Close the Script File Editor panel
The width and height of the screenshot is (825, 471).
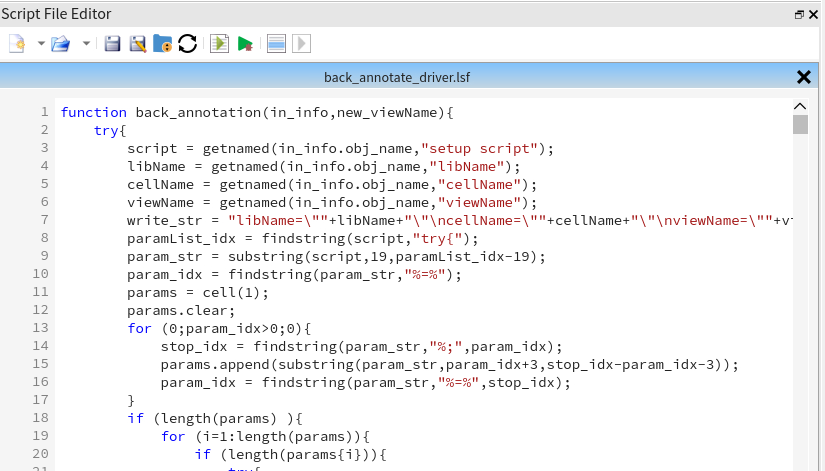(813, 15)
